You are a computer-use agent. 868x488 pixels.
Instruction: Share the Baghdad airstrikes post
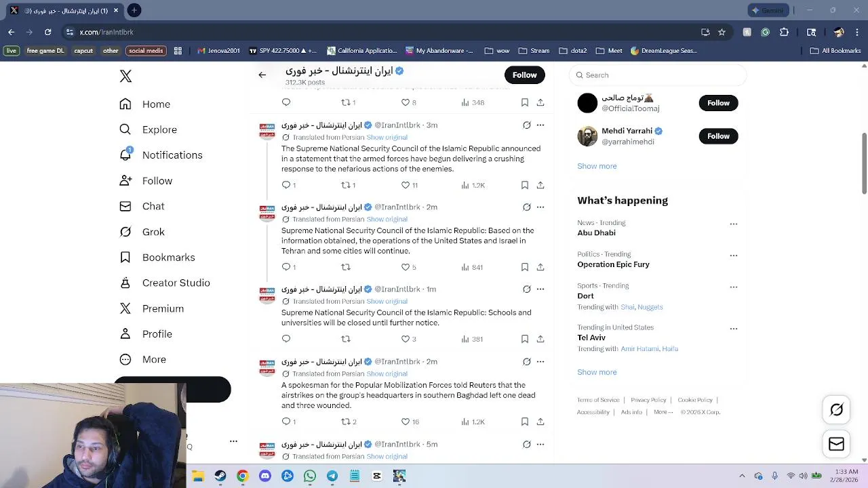tap(540, 422)
